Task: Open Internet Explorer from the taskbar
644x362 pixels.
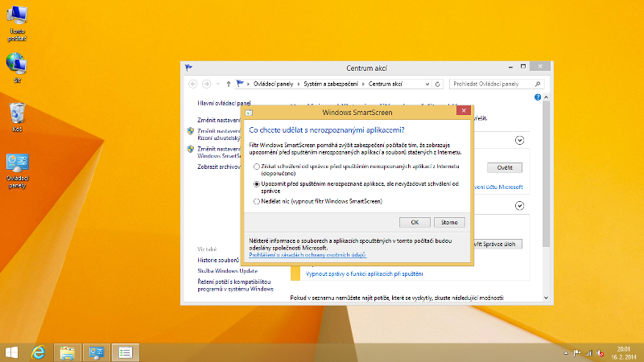Action: 37,352
